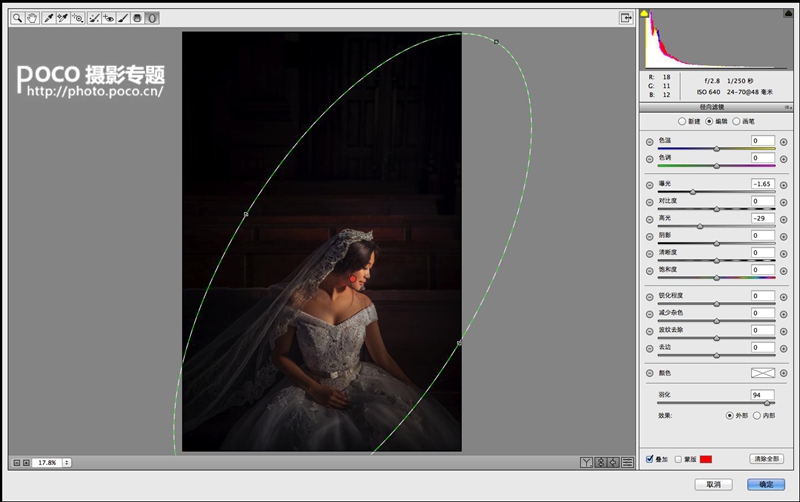
Task: Click plus icon beside 对比度
Action: pos(784,203)
